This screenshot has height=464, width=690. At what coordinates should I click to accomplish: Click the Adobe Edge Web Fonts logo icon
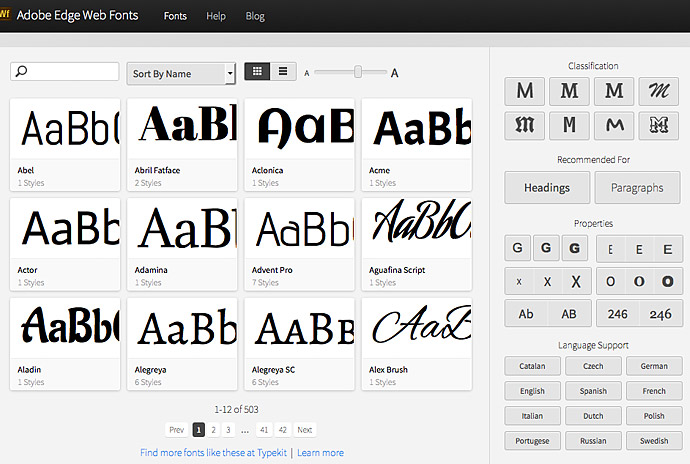pyautogui.click(x=4, y=14)
